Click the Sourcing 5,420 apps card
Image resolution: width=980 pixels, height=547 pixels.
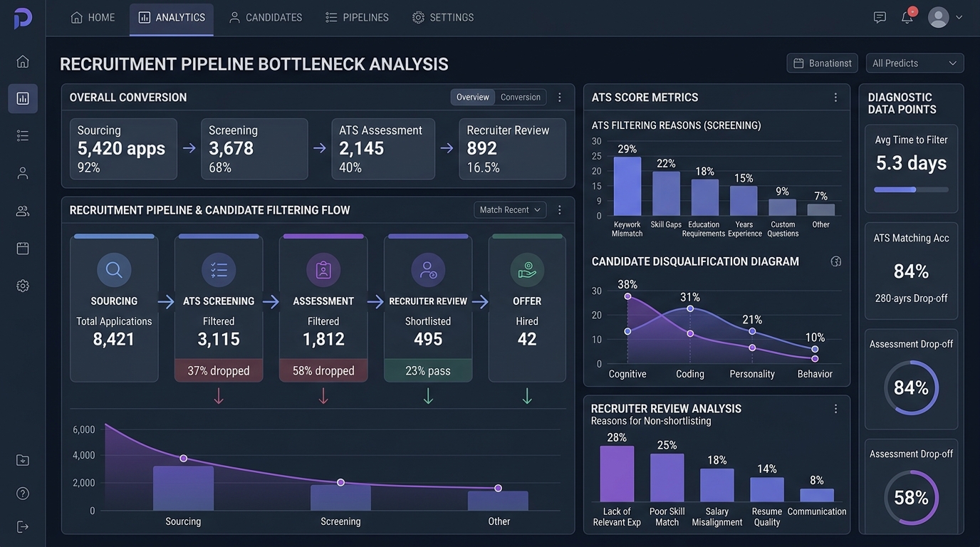pos(123,149)
